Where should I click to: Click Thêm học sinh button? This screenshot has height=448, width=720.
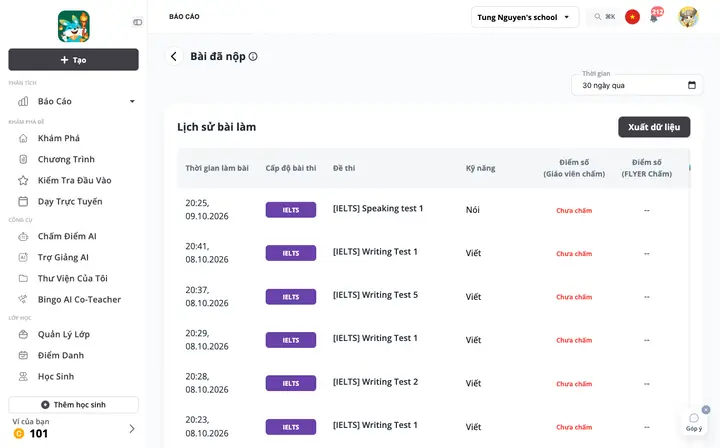click(x=73, y=405)
